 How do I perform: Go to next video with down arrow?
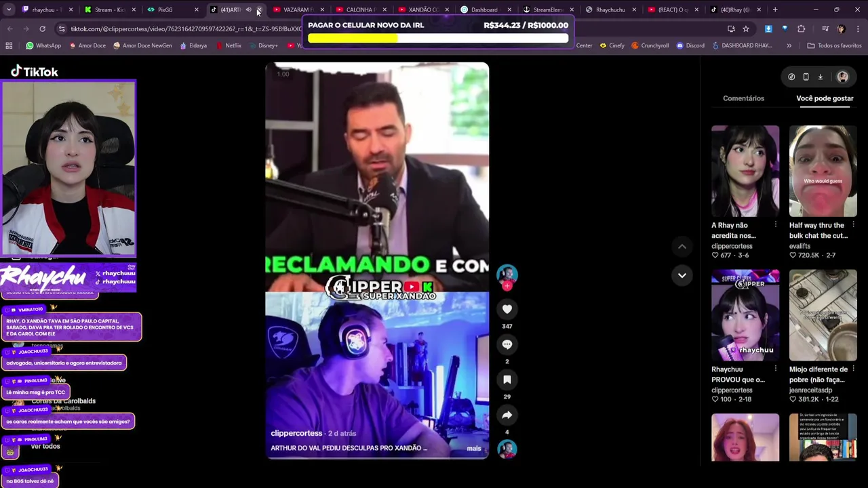682,275
